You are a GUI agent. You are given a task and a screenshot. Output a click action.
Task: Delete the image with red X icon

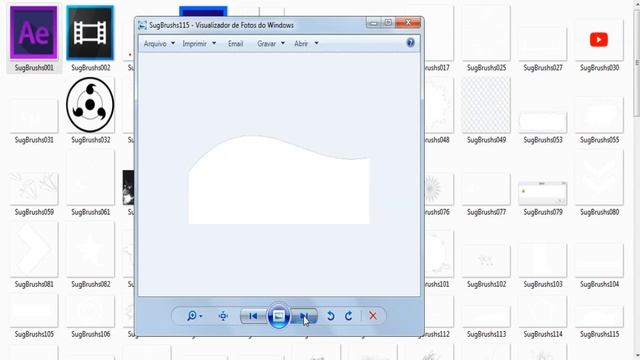(373, 316)
